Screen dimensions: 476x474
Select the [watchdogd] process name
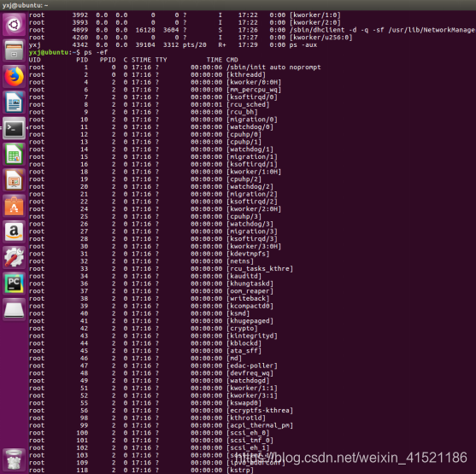coord(248,381)
